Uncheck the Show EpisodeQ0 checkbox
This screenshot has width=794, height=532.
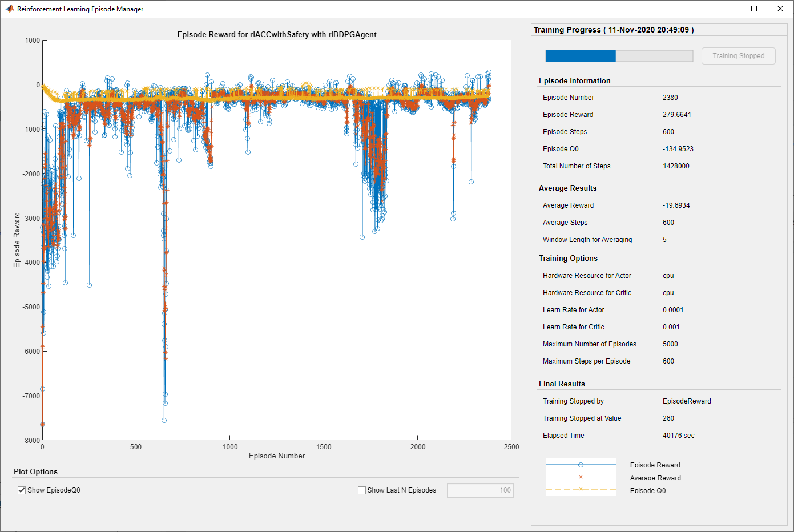(22, 490)
